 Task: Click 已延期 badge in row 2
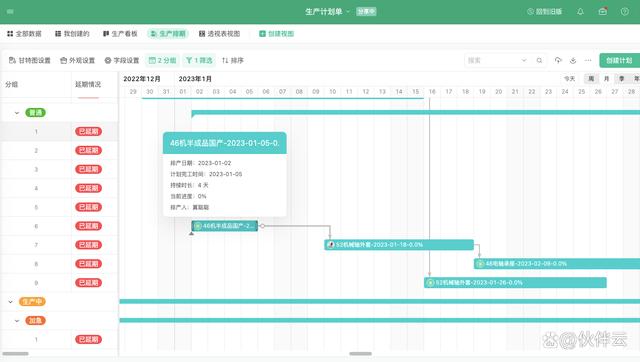coord(88,150)
